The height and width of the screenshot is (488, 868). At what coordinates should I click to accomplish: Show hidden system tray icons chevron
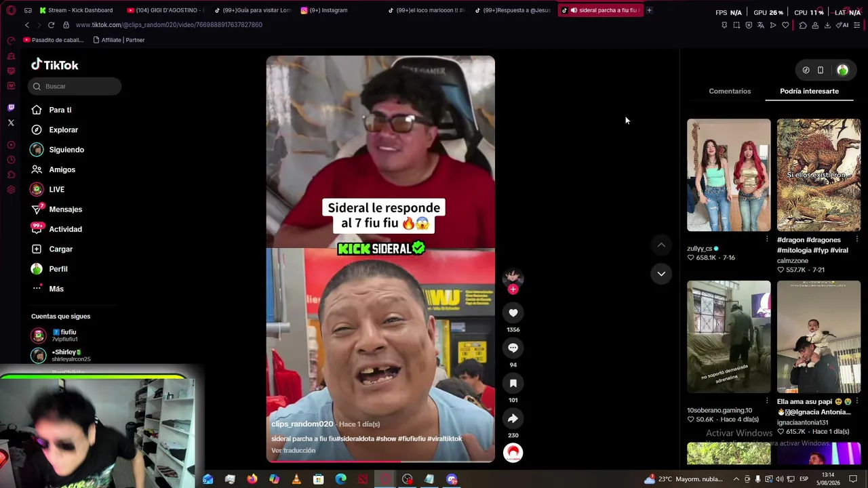click(736, 479)
